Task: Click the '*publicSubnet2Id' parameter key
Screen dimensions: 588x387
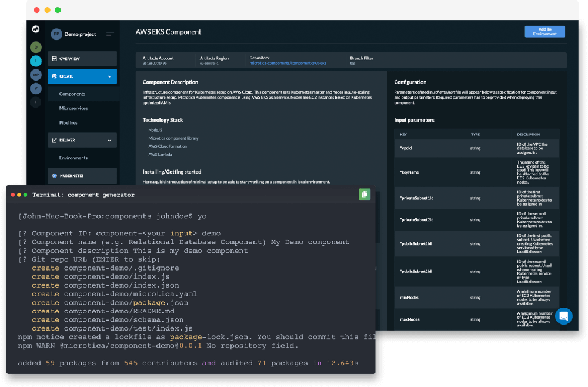Action: 416,272
